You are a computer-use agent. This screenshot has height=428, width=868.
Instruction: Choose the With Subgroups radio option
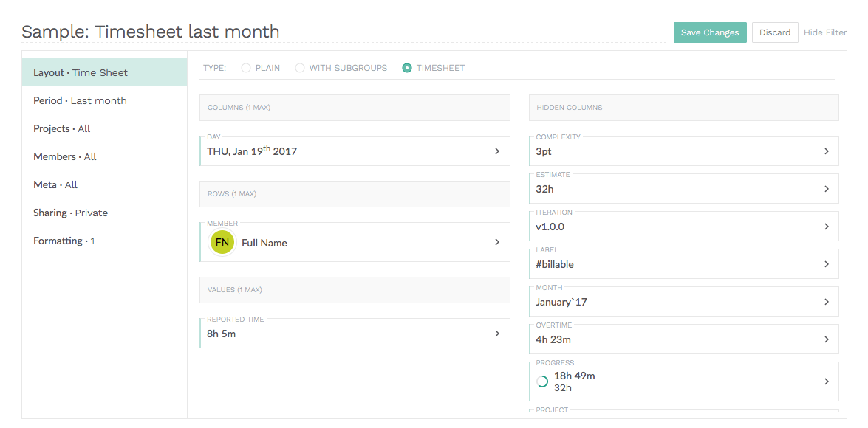[300, 68]
